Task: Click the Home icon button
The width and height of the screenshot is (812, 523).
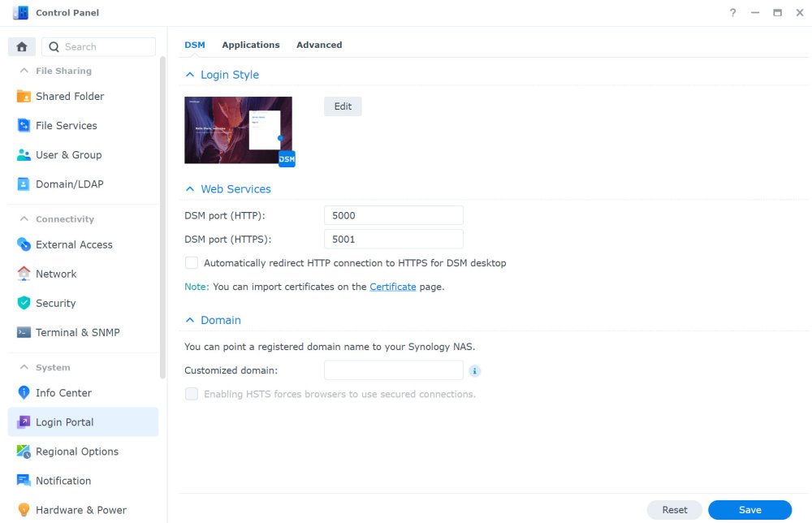Action: click(x=22, y=46)
